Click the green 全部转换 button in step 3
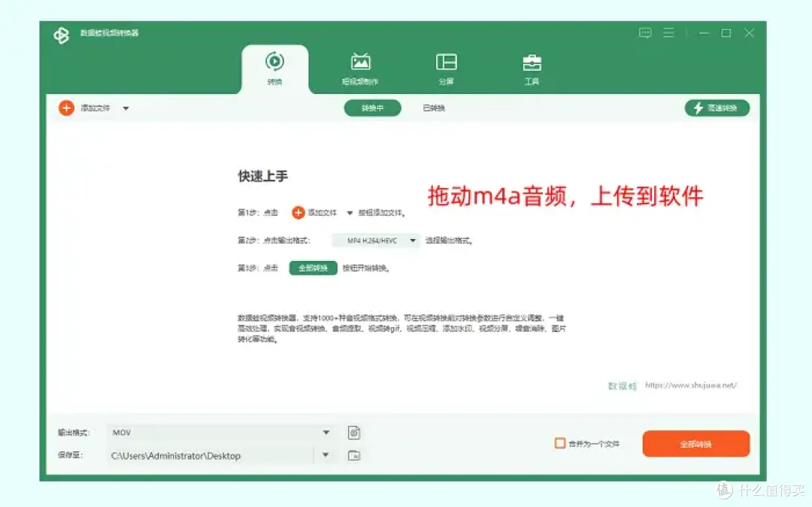The image size is (812, 507). pyautogui.click(x=313, y=268)
